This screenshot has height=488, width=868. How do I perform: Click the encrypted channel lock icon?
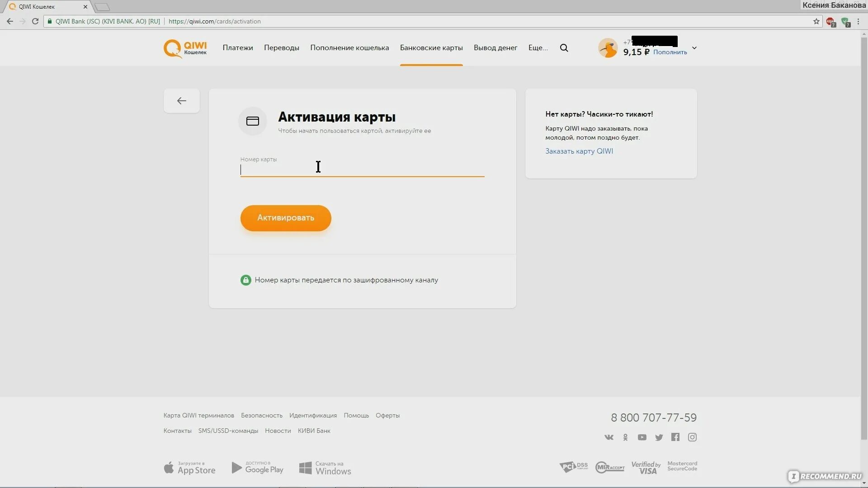pyautogui.click(x=245, y=280)
